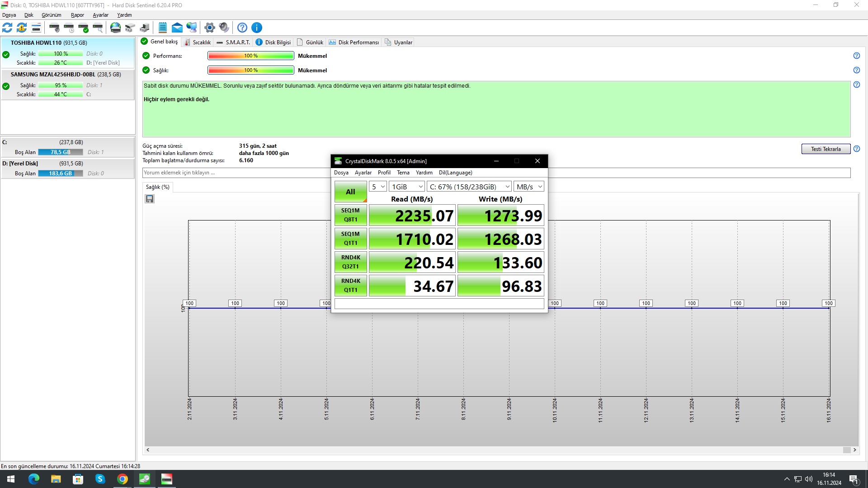
Task: Click the refresh disk information icon
Action: pos(7,28)
